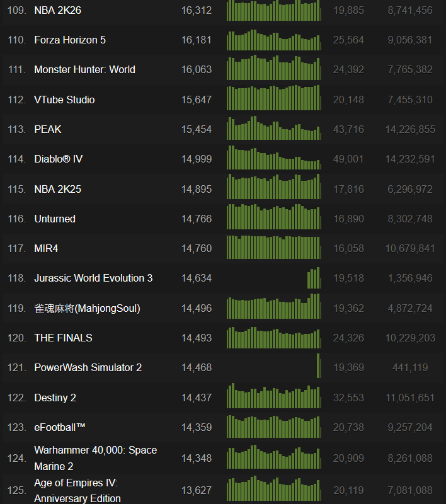
Task: Select peak players value 16,890
Action: point(348,219)
